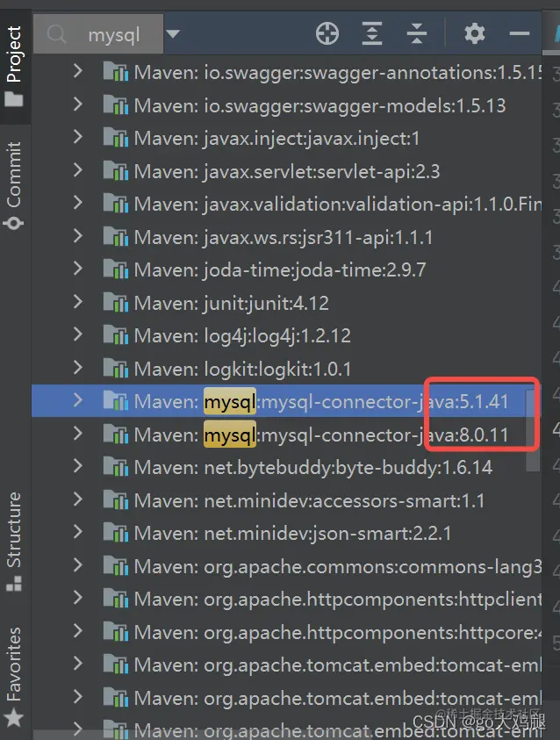Select Maven: io.swagger:swagger-models:1.5.13 row
This screenshot has height=740, width=560.
[286, 104]
